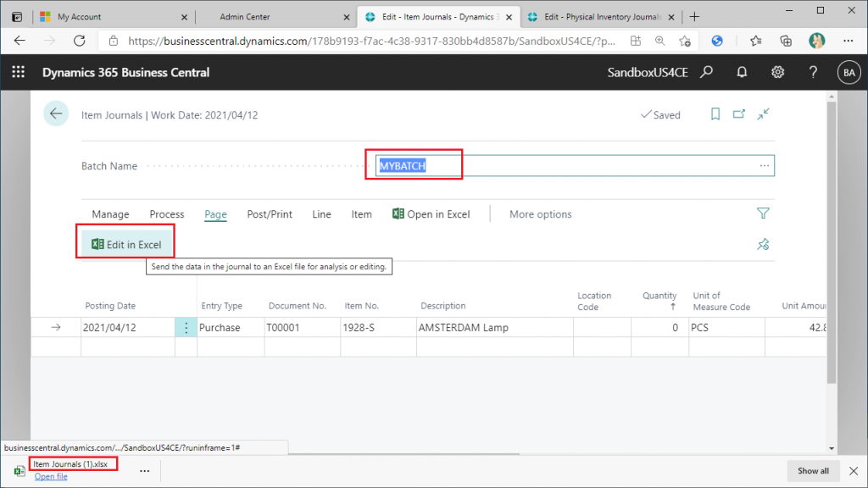This screenshot has width=868, height=488.
Task: Open page in a new window icon
Action: pyautogui.click(x=739, y=114)
